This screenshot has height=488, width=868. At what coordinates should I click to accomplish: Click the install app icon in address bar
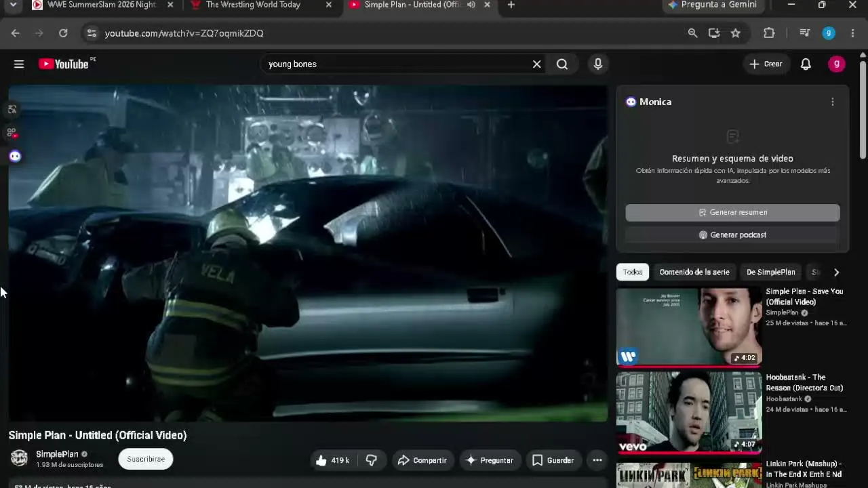click(714, 33)
